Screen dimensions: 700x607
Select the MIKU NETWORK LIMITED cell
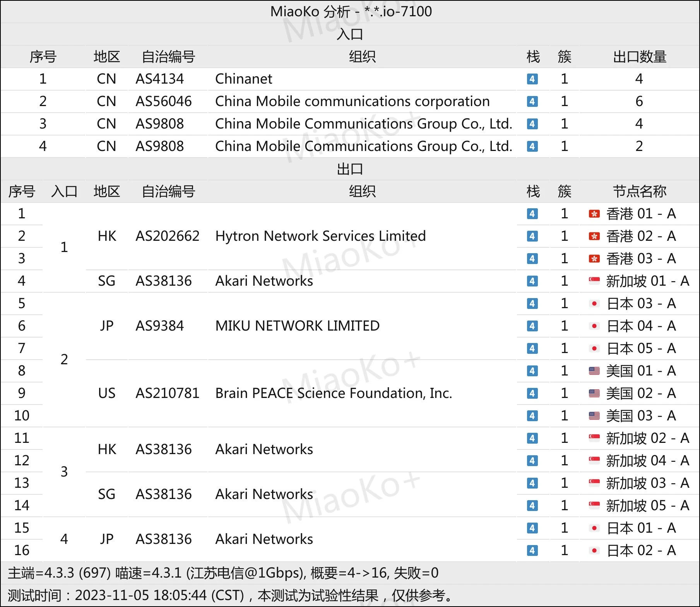point(297,326)
